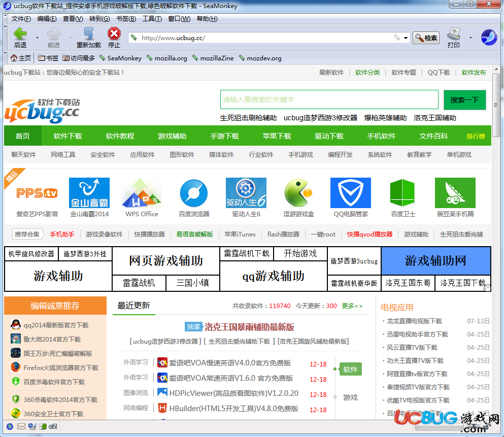Open the 百度浏览器 app icon
Image resolution: width=504 pixels, height=437 pixels.
click(x=194, y=193)
